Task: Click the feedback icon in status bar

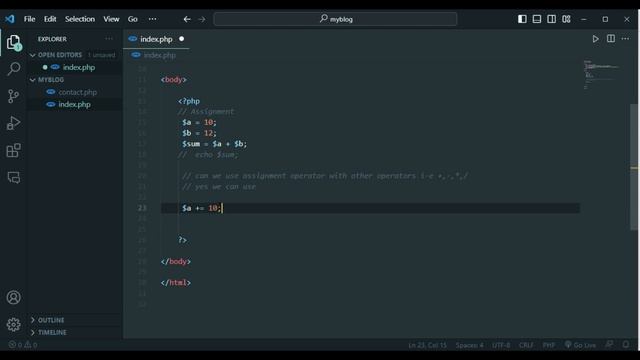Action: [609, 345]
